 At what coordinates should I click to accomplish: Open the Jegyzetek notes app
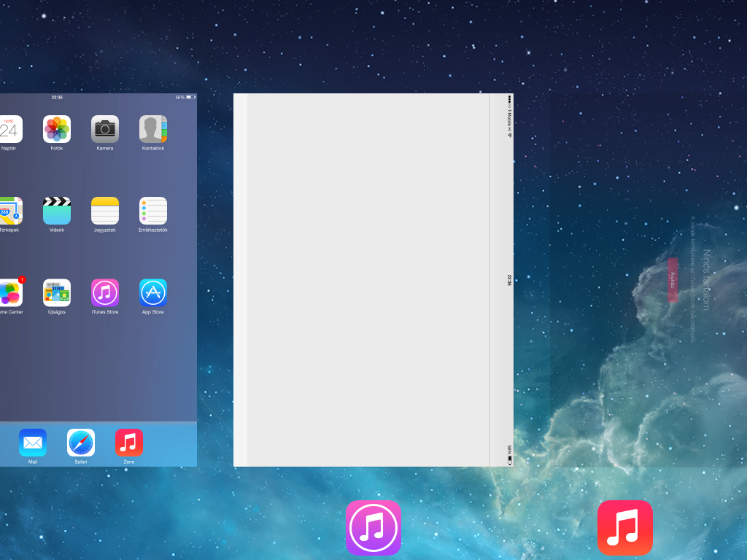pos(105,211)
